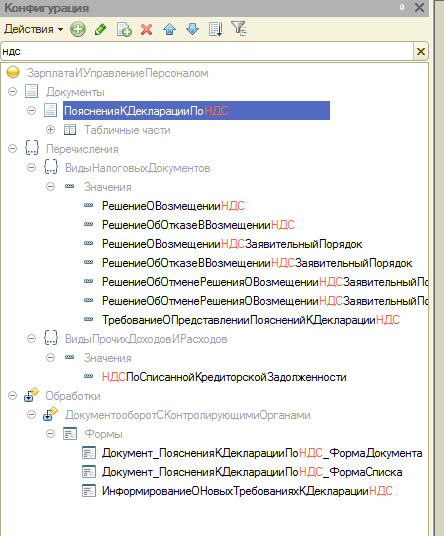Click the Copy object icon

point(124,29)
